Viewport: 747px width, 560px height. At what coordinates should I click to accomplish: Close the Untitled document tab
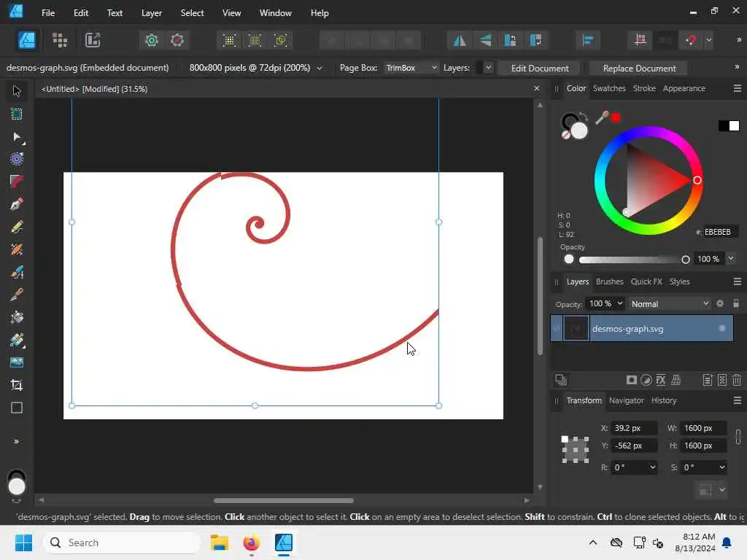point(536,88)
